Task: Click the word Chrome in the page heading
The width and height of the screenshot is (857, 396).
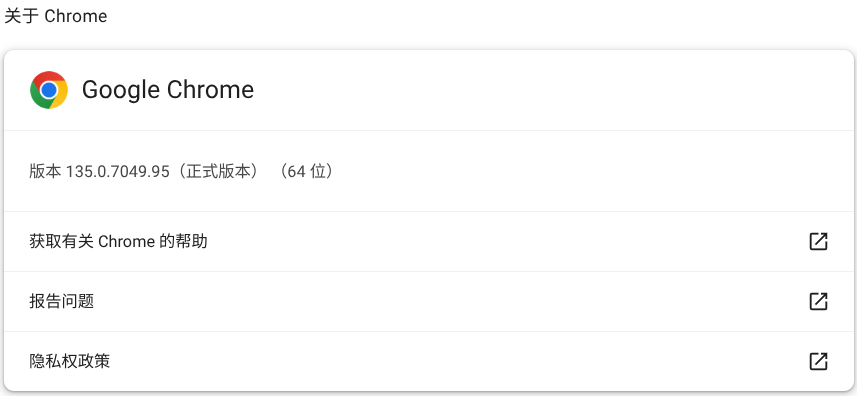Action: coord(76,16)
